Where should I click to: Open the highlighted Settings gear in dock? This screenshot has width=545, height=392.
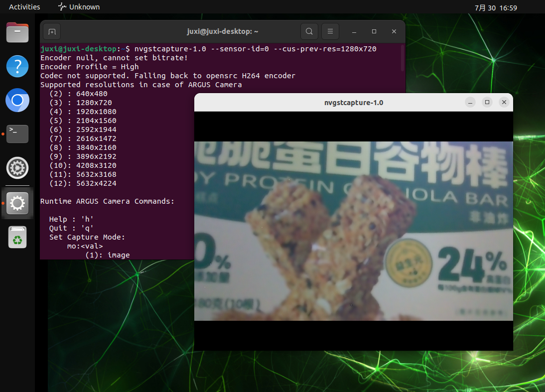click(x=17, y=203)
